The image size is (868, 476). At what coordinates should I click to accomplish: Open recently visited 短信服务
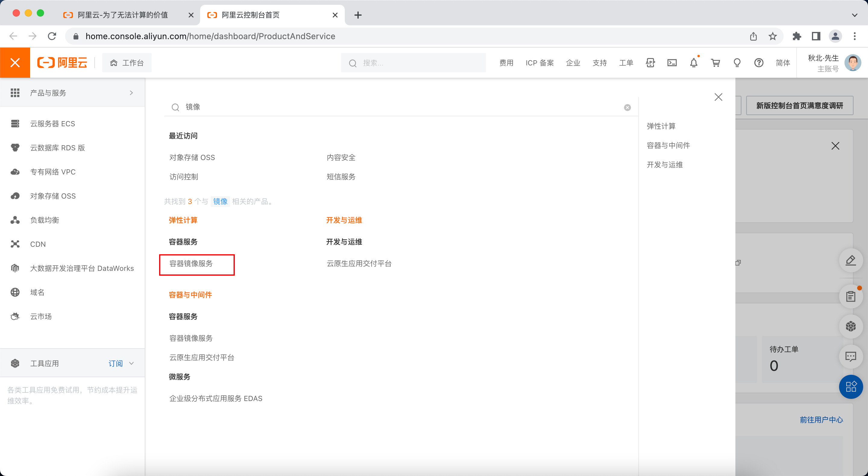[x=341, y=177]
